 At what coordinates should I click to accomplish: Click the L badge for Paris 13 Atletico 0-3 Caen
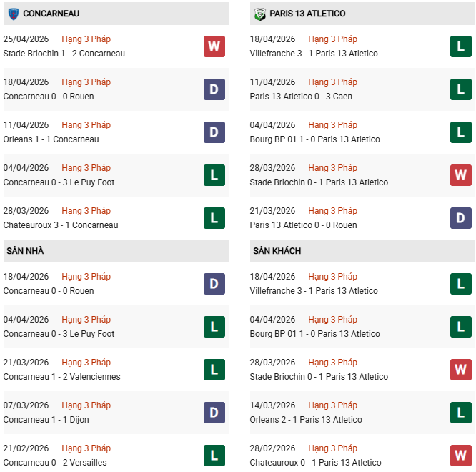461,89
